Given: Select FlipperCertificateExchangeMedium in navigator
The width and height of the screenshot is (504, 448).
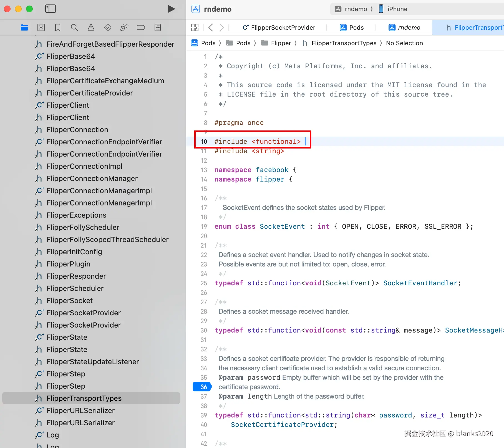Looking at the screenshot, I should pyautogui.click(x=100, y=81).
